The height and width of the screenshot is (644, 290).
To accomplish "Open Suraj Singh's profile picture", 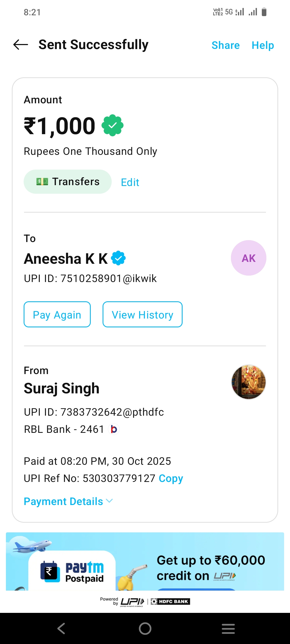I will tap(248, 382).
